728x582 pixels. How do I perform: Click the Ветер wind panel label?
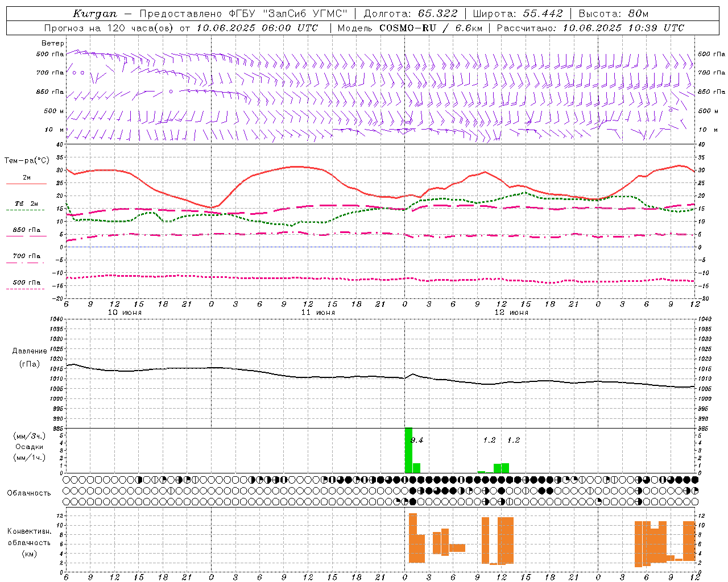click(x=52, y=43)
